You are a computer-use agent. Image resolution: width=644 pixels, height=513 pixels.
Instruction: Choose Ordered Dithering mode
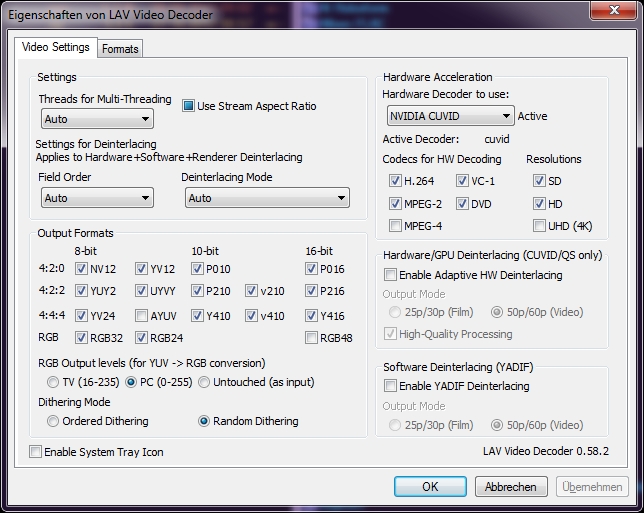[53, 421]
